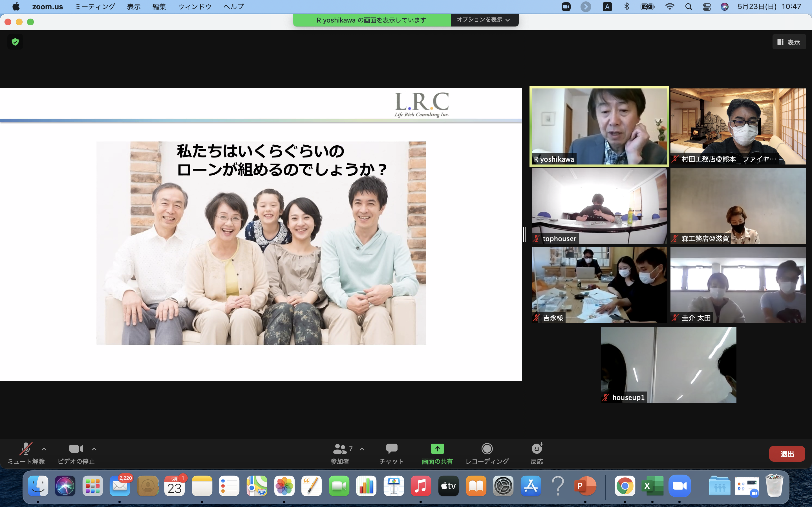Open PowerPoint from the Dock
The image size is (812, 507).
click(x=585, y=486)
